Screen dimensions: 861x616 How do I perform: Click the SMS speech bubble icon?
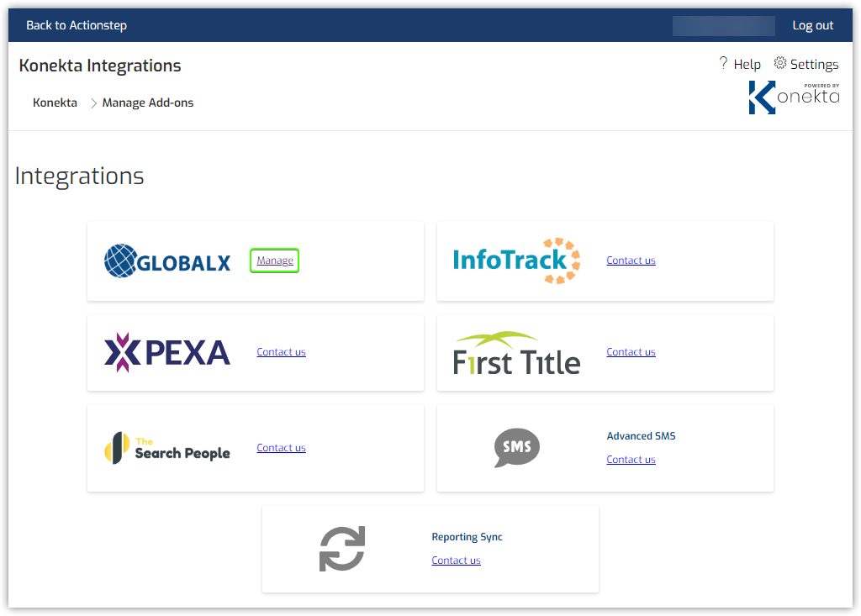point(517,447)
